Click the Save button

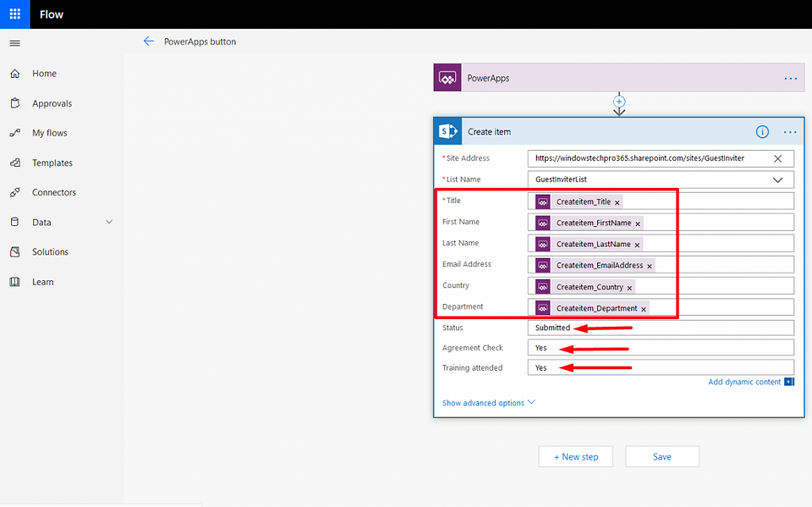[661, 457]
